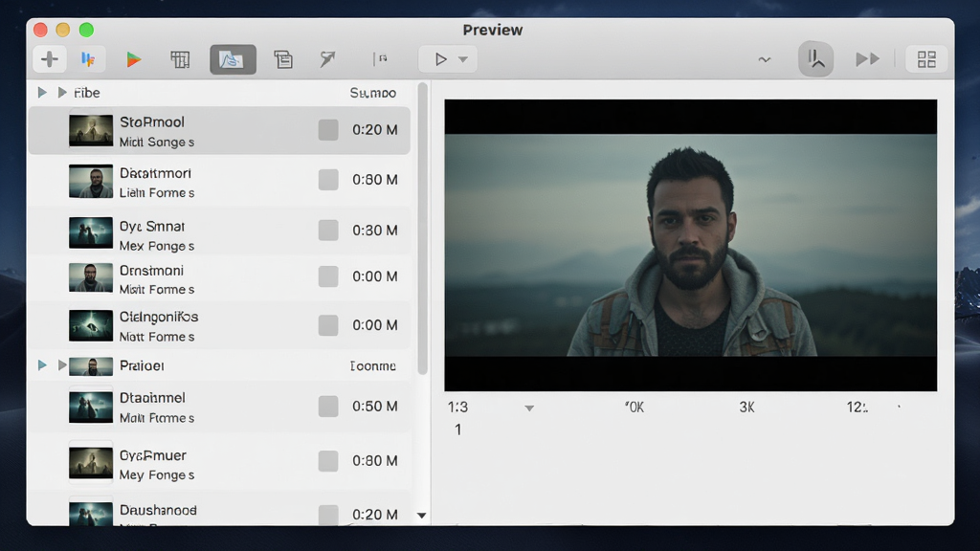Select the grid crop tool icon
Viewport: 980px width, 551px height.
pyautogui.click(x=180, y=59)
